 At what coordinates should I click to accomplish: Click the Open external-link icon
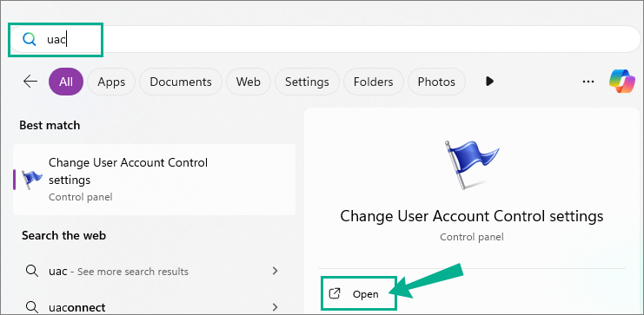coord(335,293)
